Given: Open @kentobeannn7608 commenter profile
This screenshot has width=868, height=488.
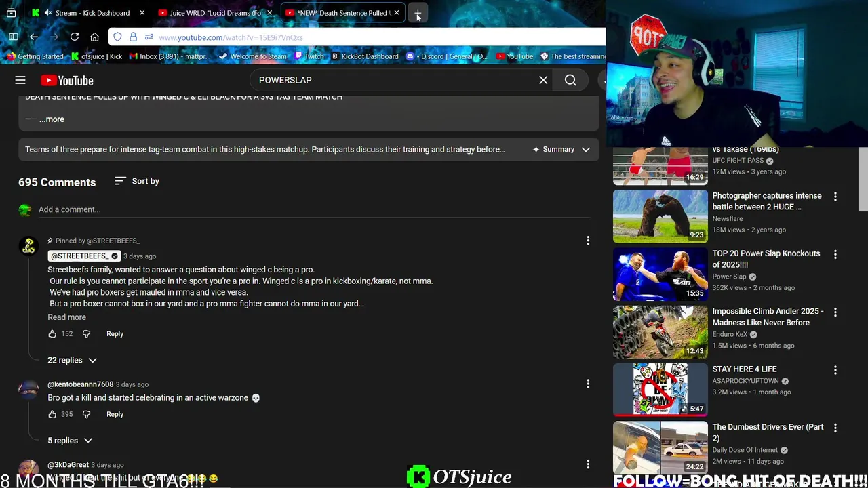Looking at the screenshot, I should pyautogui.click(x=81, y=384).
